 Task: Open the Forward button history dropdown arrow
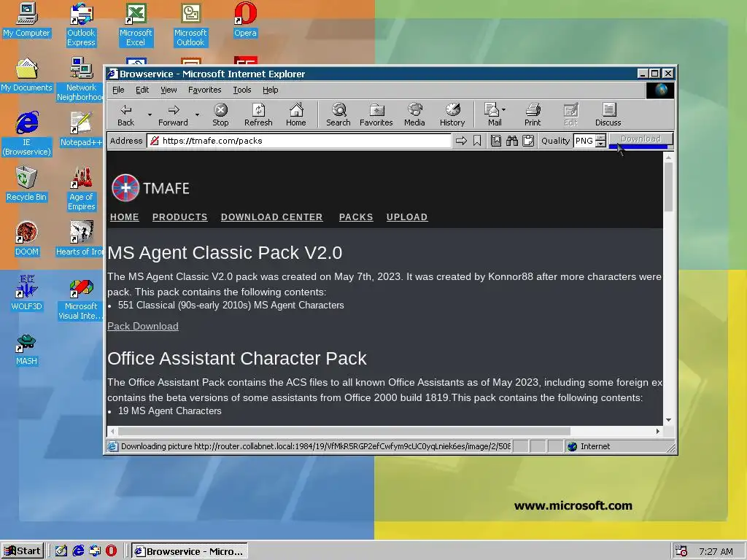[x=197, y=114]
